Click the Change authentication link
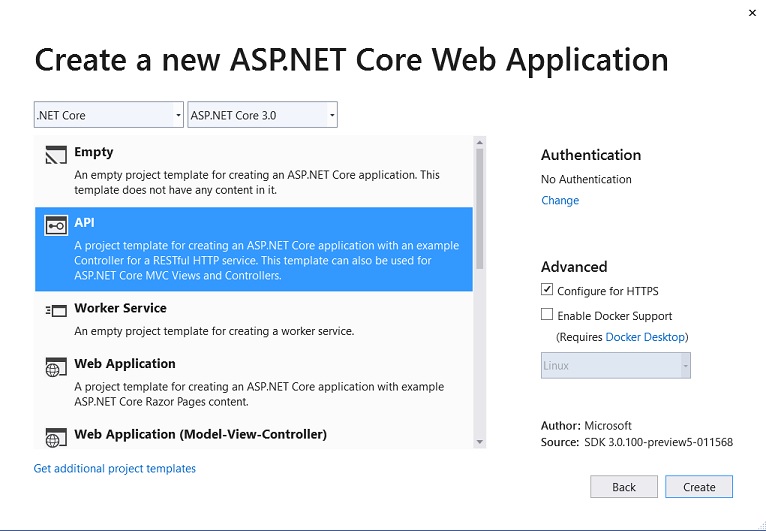 tap(560, 200)
